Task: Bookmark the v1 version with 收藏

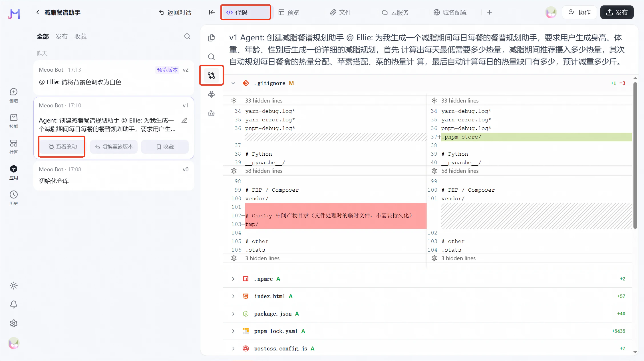Action: point(165,147)
